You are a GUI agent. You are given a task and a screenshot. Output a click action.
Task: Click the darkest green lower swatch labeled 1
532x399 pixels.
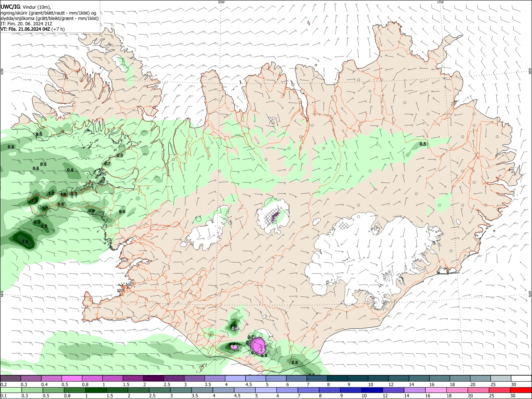pos(95,390)
